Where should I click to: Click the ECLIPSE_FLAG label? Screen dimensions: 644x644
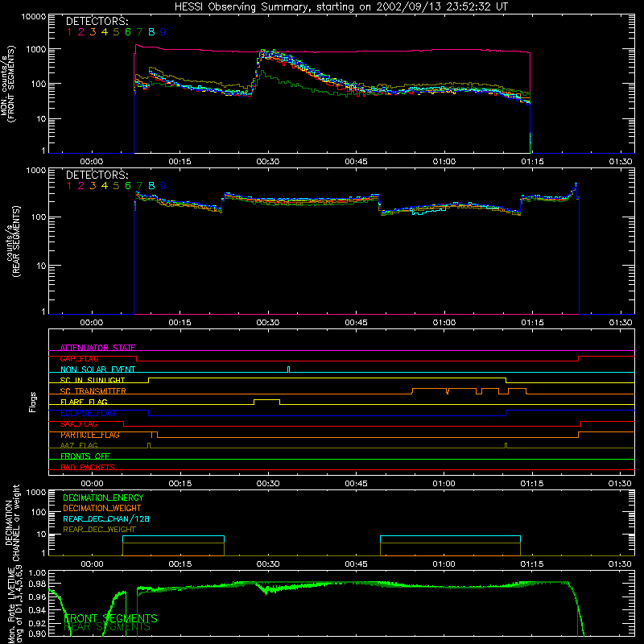click(x=88, y=413)
